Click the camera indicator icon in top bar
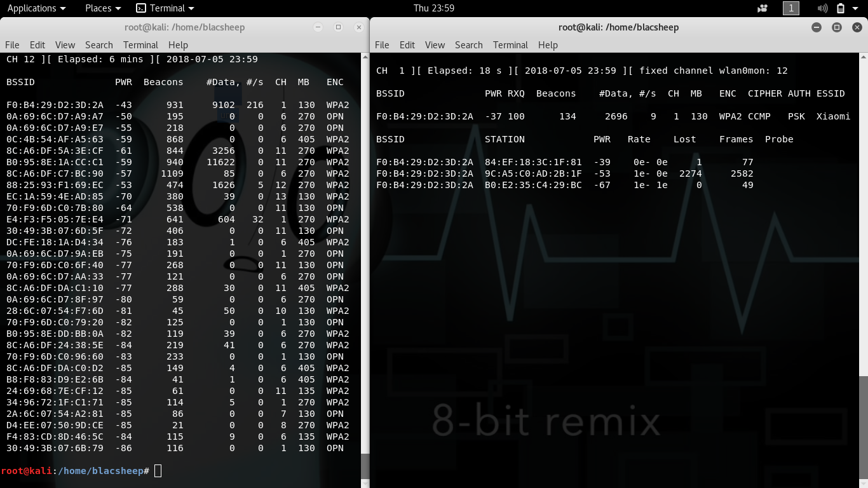This screenshot has width=868, height=488. (763, 8)
